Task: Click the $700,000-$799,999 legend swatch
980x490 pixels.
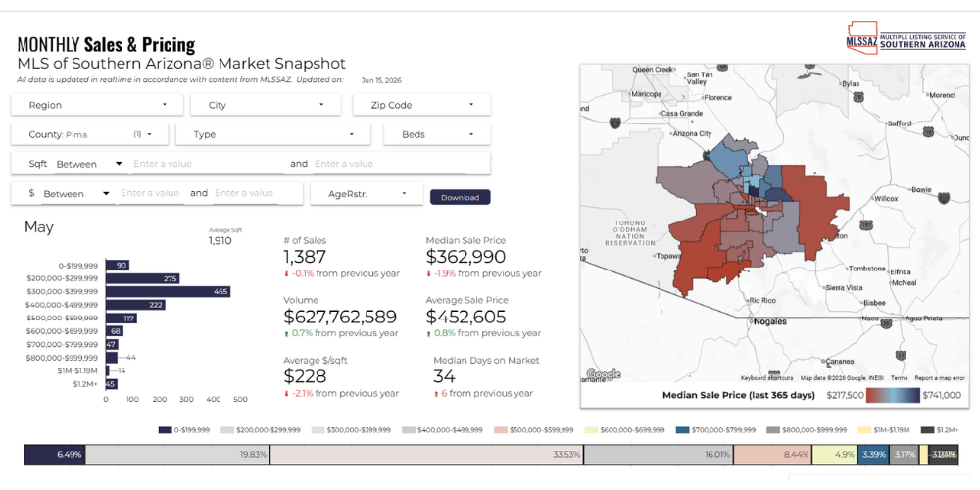Action: [682, 430]
